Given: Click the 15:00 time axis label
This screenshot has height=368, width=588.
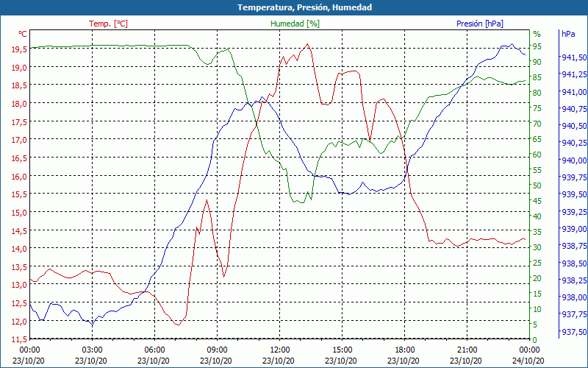Looking at the screenshot, I should 342,350.
